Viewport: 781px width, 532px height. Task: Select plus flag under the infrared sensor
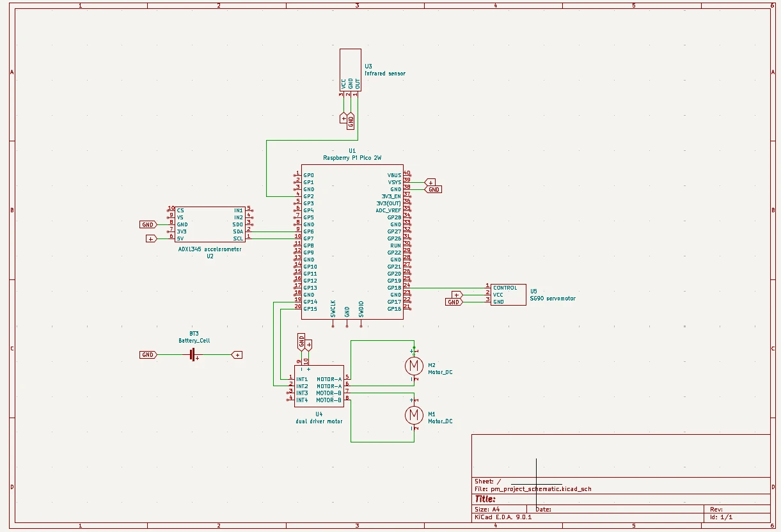(343, 118)
